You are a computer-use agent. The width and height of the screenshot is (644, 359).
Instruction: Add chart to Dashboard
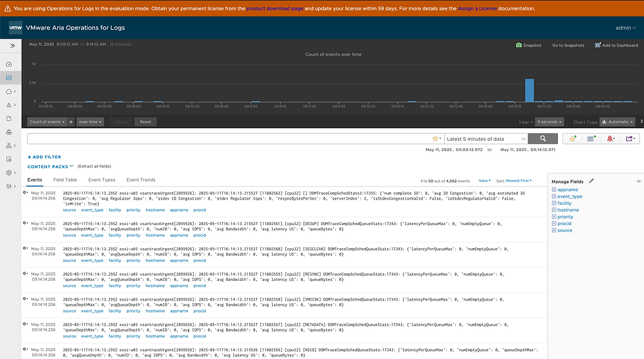point(616,45)
